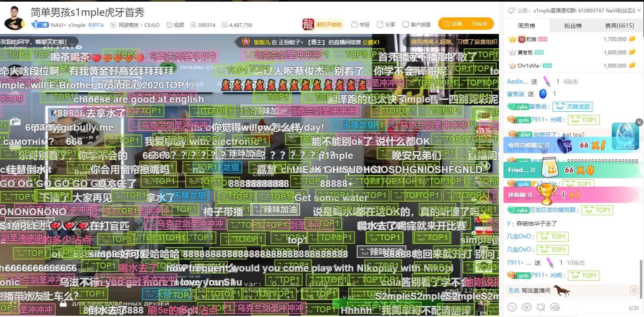Click the announcement bell icon
The image size is (644, 317).
(x=511, y=10)
